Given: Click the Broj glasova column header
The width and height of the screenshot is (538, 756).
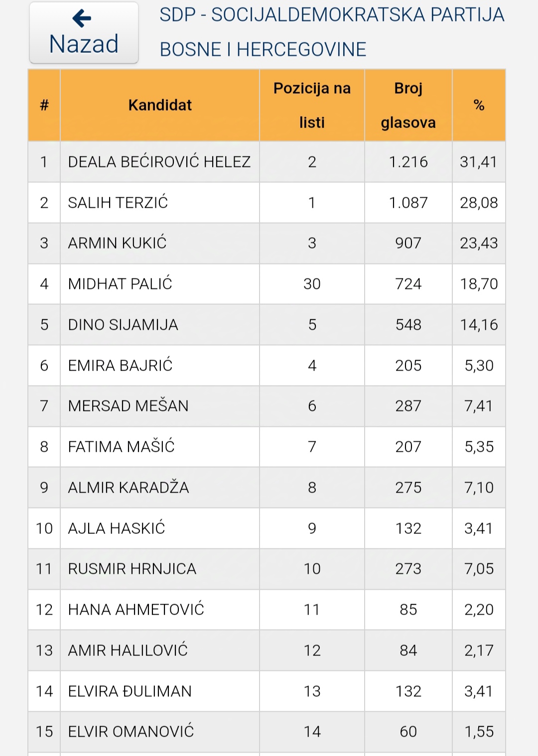Looking at the screenshot, I should tap(408, 105).
